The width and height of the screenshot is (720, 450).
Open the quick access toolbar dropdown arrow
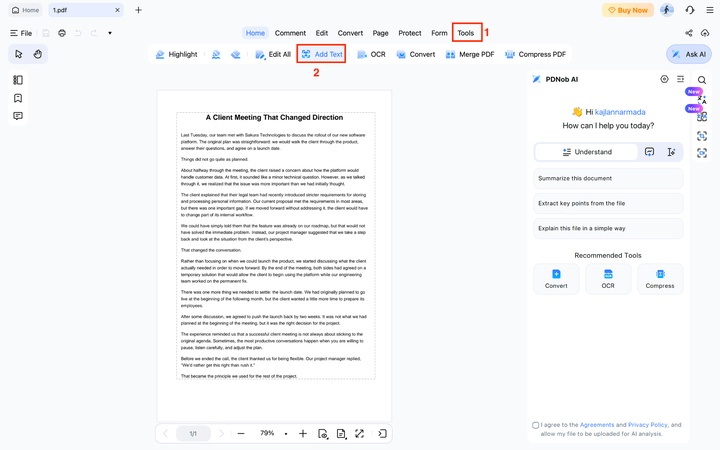pyautogui.click(x=110, y=33)
